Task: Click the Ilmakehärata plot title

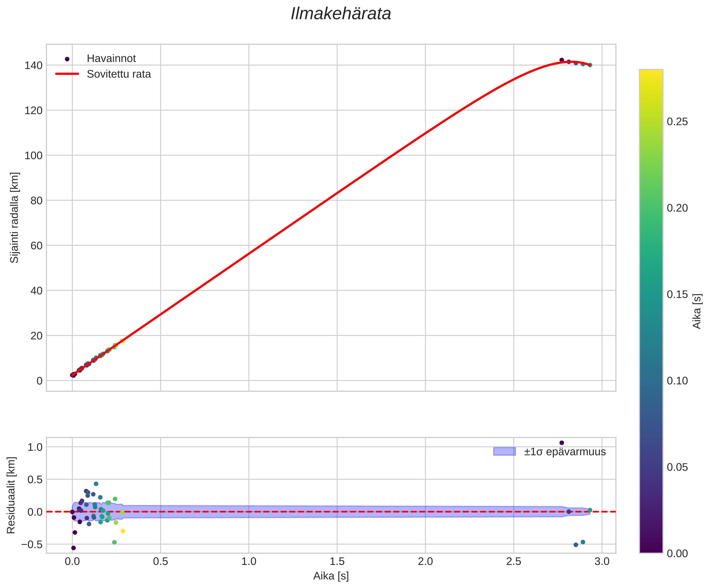Action: coord(341,14)
